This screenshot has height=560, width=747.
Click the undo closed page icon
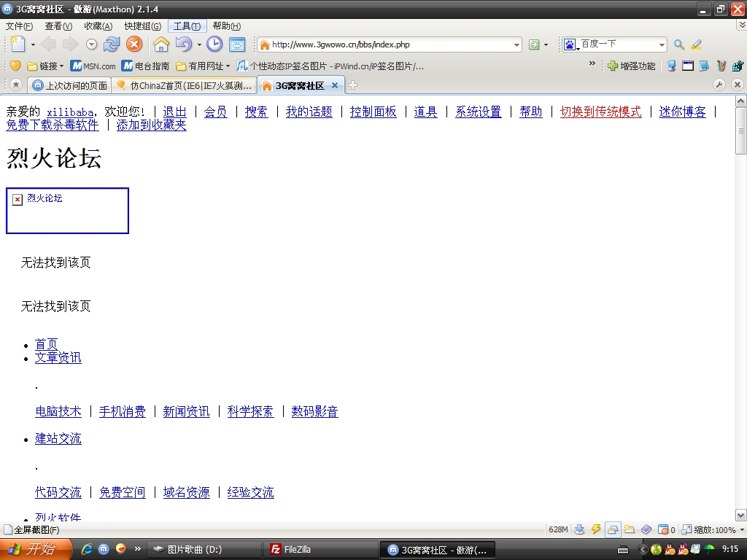183,44
